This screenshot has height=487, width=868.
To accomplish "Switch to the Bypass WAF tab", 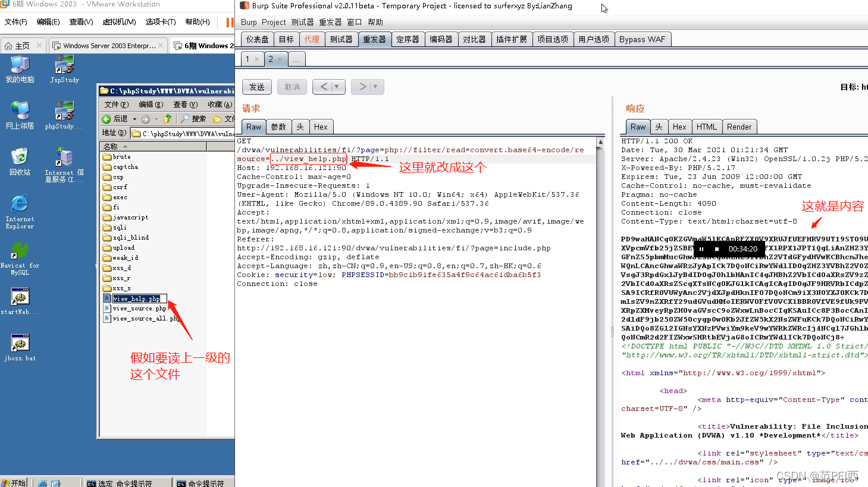I will 642,39.
